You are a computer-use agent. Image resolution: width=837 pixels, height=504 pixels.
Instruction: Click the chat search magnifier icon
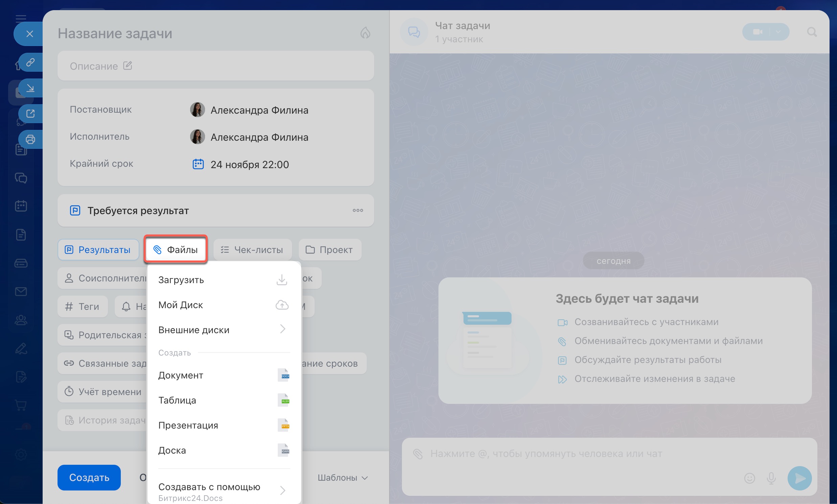click(812, 32)
